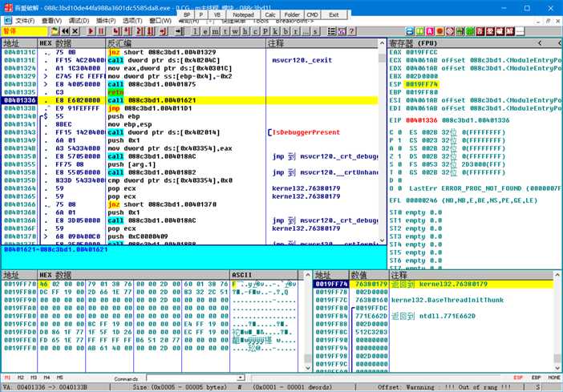Viewport: 563px width, 392px height.
Task: Click the Calc button
Action: [x=270, y=14]
